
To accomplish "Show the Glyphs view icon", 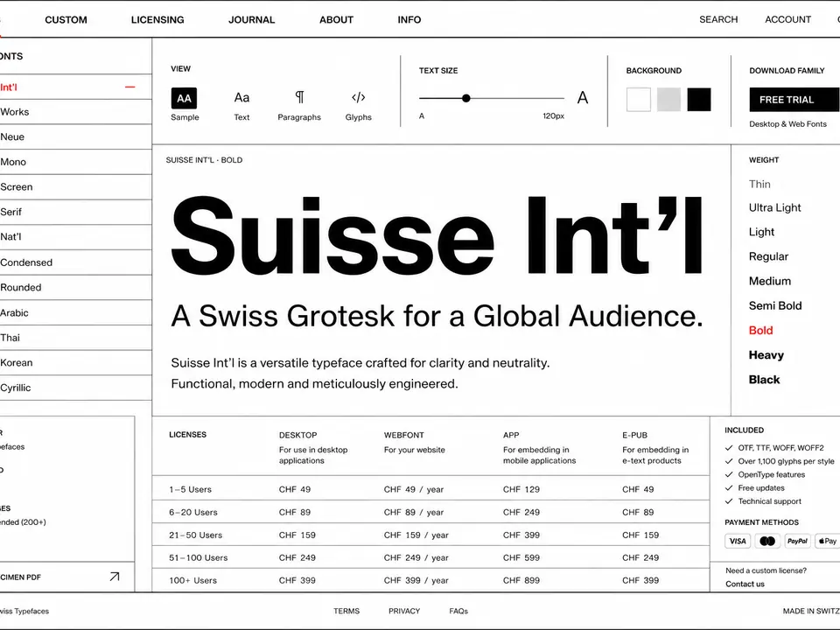I will pyautogui.click(x=359, y=97).
